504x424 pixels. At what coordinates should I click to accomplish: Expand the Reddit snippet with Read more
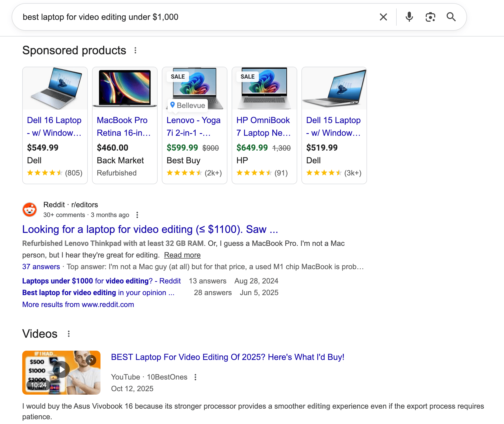182,255
